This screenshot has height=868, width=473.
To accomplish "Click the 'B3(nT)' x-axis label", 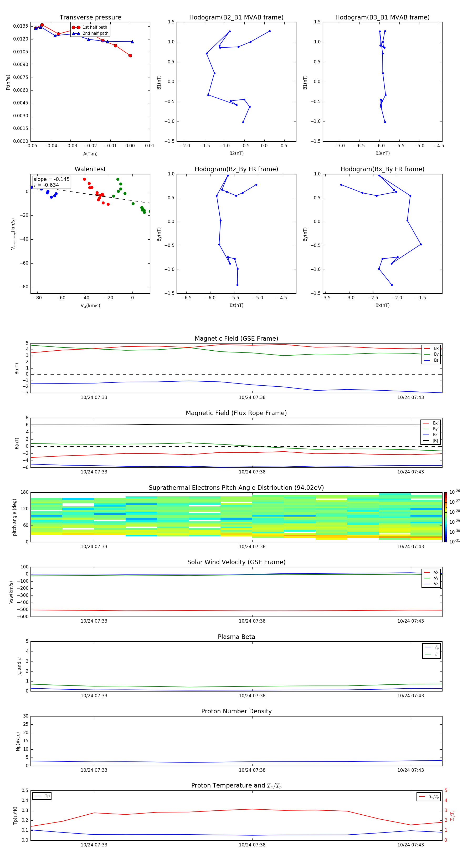I will coord(382,153).
